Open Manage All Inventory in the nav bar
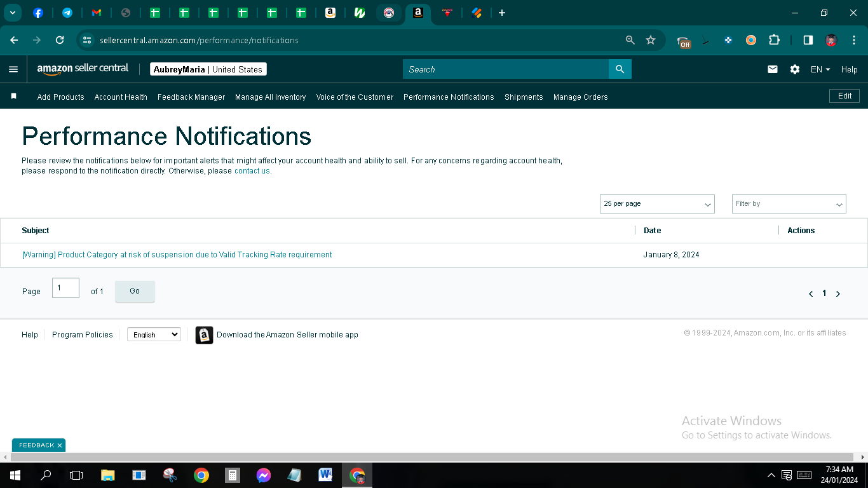The height and width of the screenshot is (488, 868). (x=271, y=97)
